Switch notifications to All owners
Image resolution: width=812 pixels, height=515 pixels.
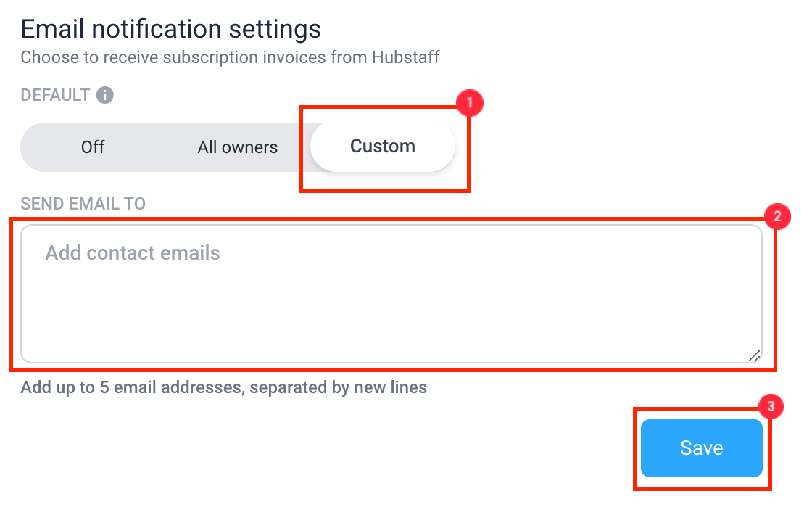tap(237, 147)
